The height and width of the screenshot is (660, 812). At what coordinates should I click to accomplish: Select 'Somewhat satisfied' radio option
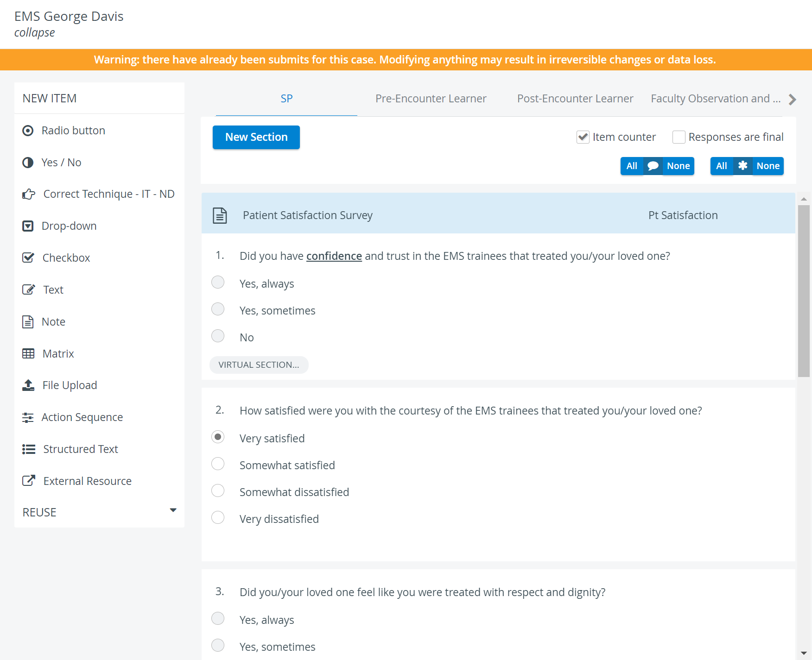point(218,464)
